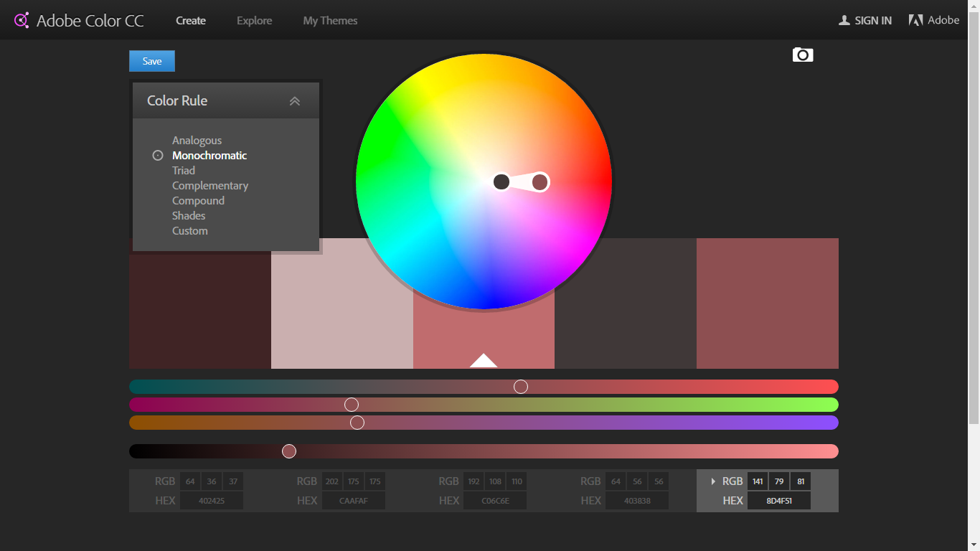The image size is (980, 551).
Task: Click the Adobe Color CC title
Action: (90, 21)
